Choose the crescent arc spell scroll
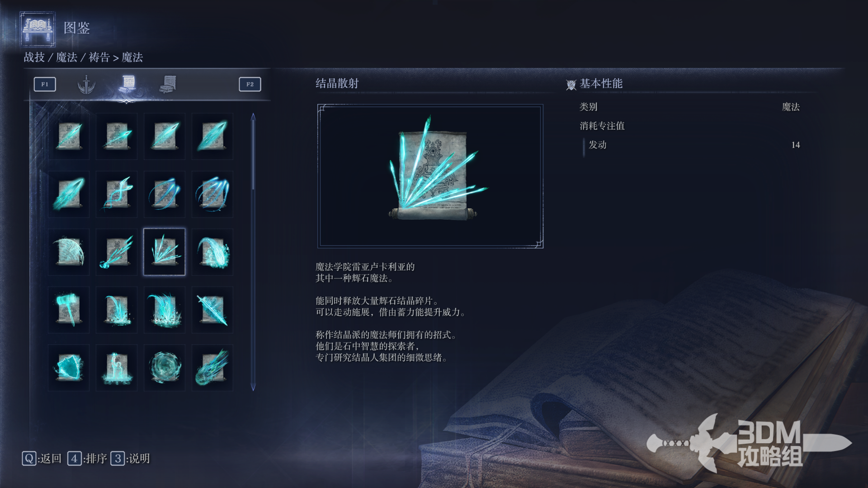The image size is (868, 488). [69, 252]
